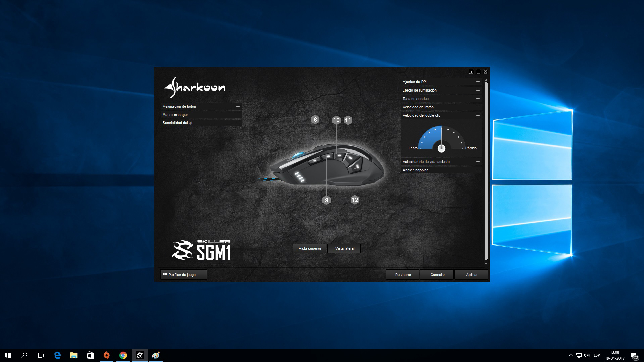Launch Microsoft Edge from taskbar
The width and height of the screenshot is (644, 362).
pos(57,355)
